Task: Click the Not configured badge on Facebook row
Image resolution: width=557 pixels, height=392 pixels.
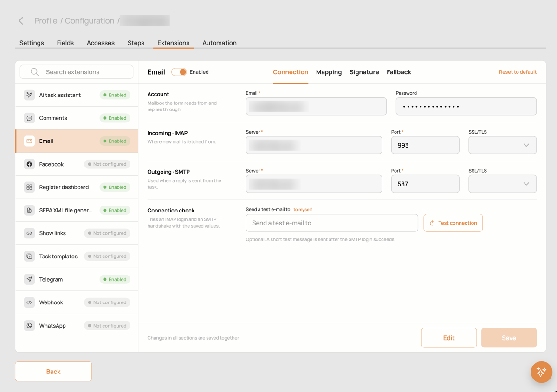Action: pos(107,164)
